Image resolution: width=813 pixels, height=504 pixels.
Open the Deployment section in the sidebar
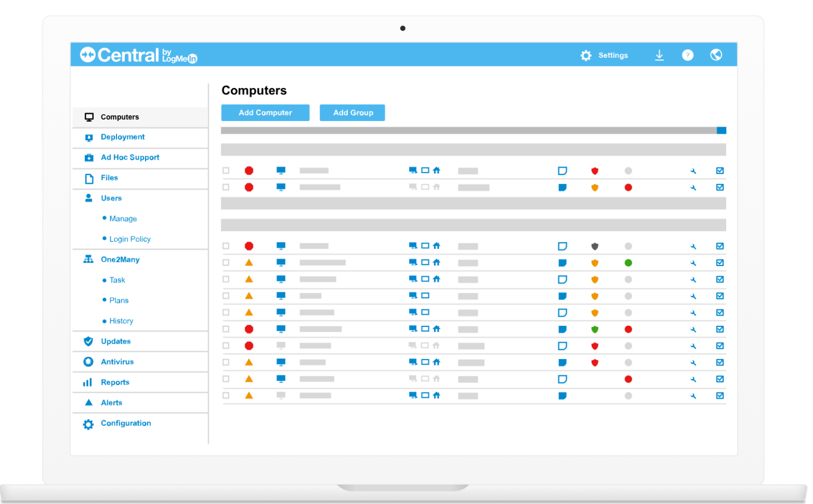(x=88, y=137)
